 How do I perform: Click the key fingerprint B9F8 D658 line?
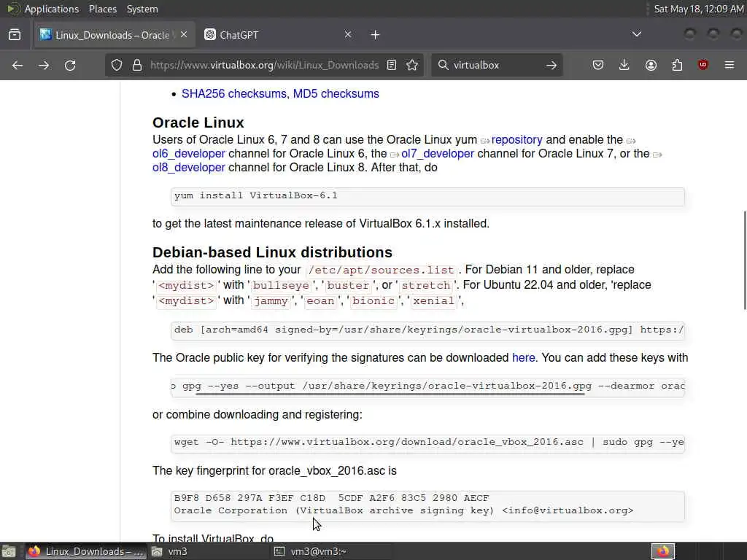pyautogui.click(x=332, y=498)
